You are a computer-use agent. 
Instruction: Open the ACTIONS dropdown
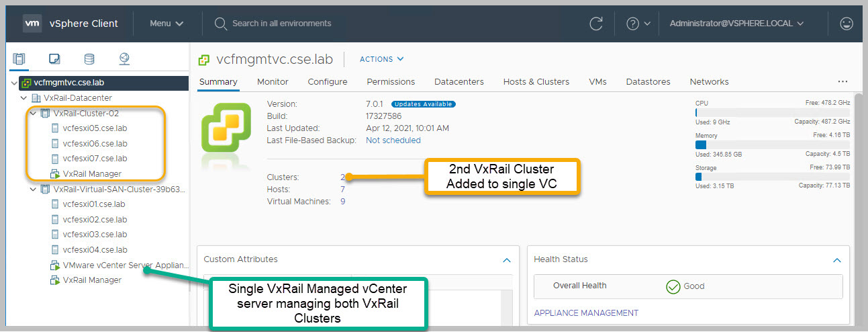tap(381, 59)
